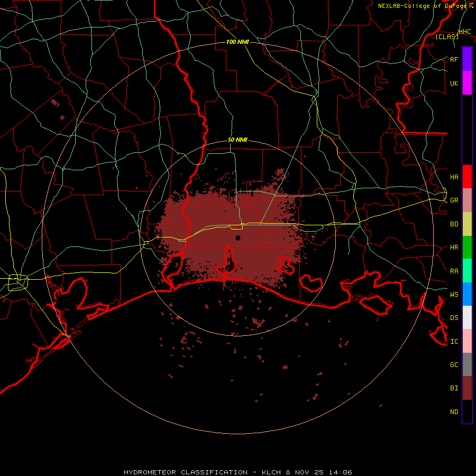Click the 50 NMI range ring label
Image resolution: width=476 pixels, height=476 pixels.
coord(237,140)
